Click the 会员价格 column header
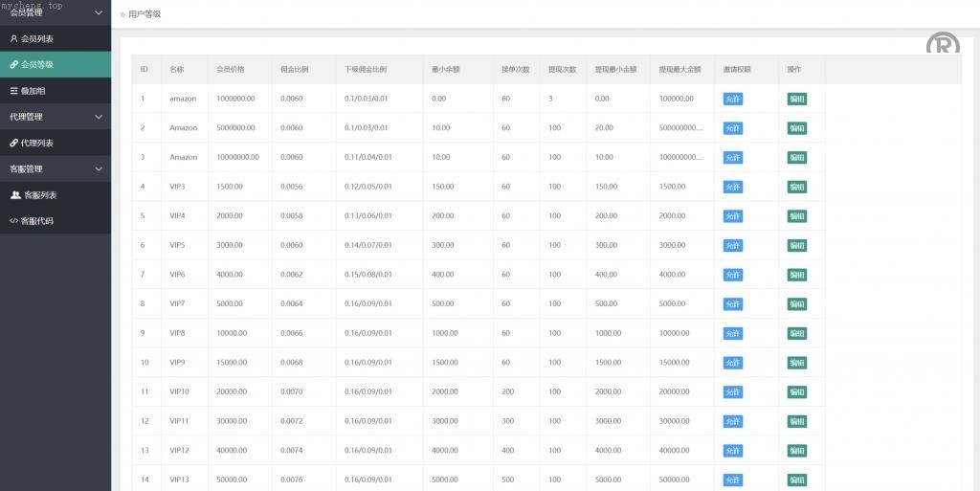Viewport: 980px width, 491px height. click(231, 70)
